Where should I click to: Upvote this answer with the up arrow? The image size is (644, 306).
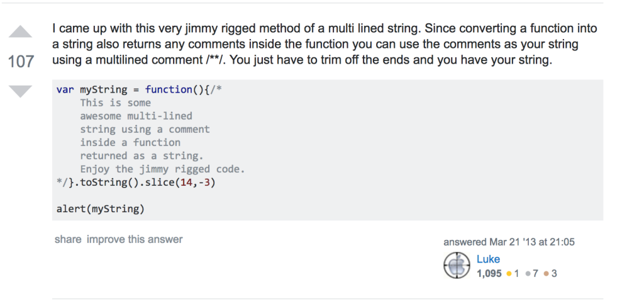click(x=20, y=31)
